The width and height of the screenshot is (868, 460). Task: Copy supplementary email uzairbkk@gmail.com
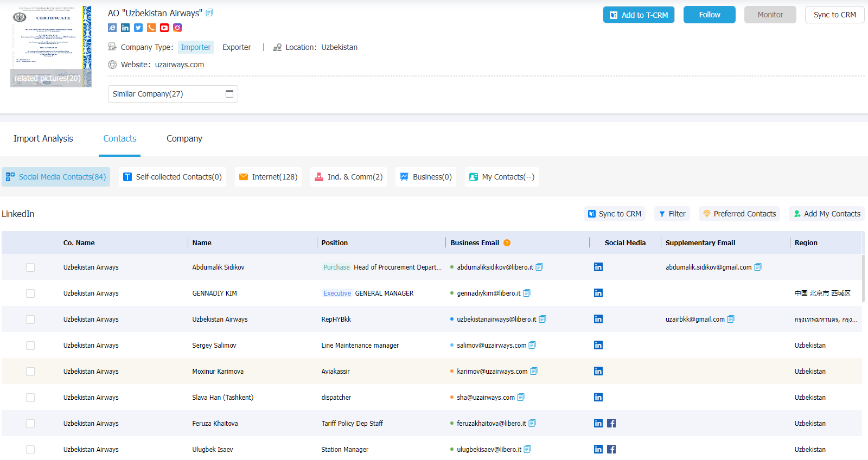731,319
